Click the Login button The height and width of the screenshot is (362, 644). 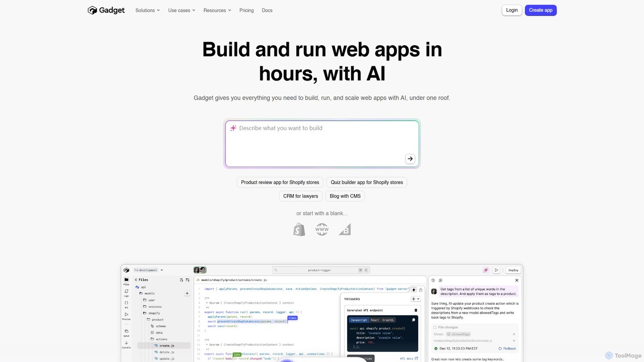point(512,10)
